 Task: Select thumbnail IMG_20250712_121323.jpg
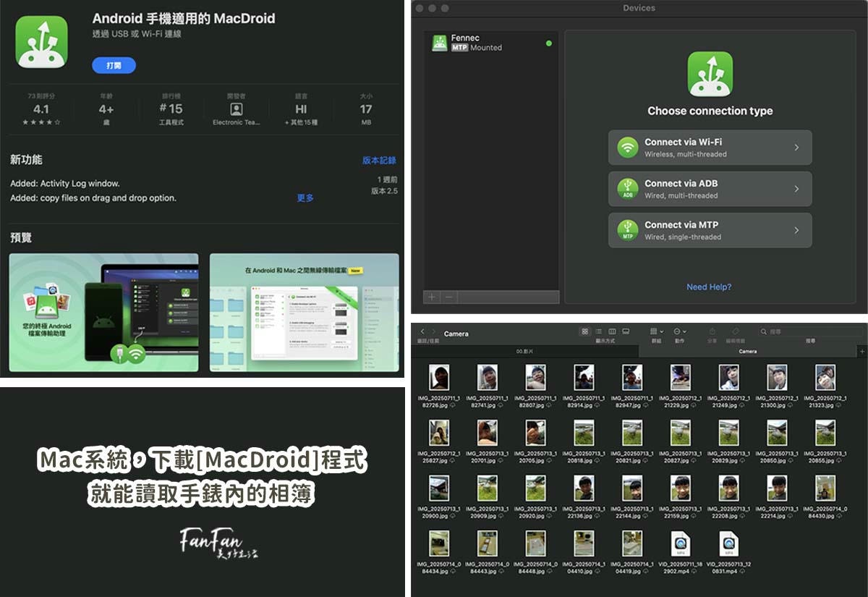pos(825,378)
